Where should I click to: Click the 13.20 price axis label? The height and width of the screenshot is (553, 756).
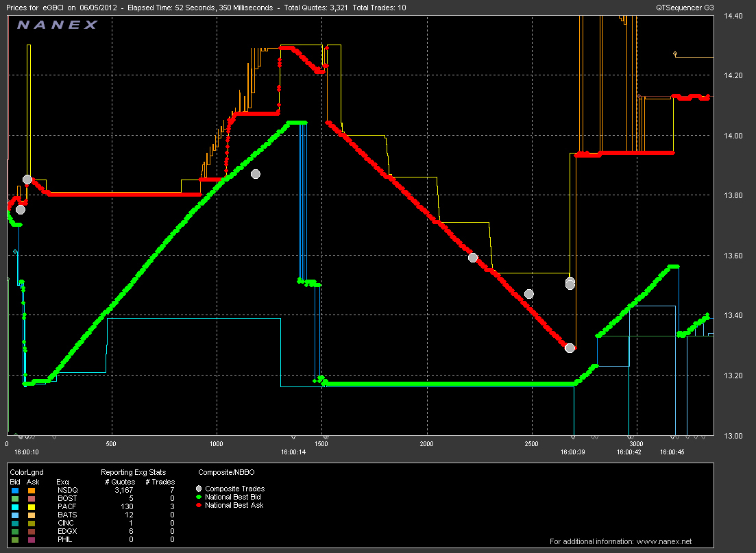tap(733, 376)
